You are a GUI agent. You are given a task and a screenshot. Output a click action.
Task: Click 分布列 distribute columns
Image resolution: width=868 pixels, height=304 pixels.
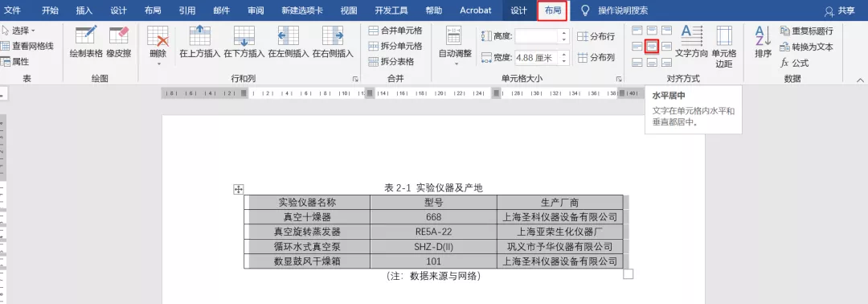click(596, 58)
